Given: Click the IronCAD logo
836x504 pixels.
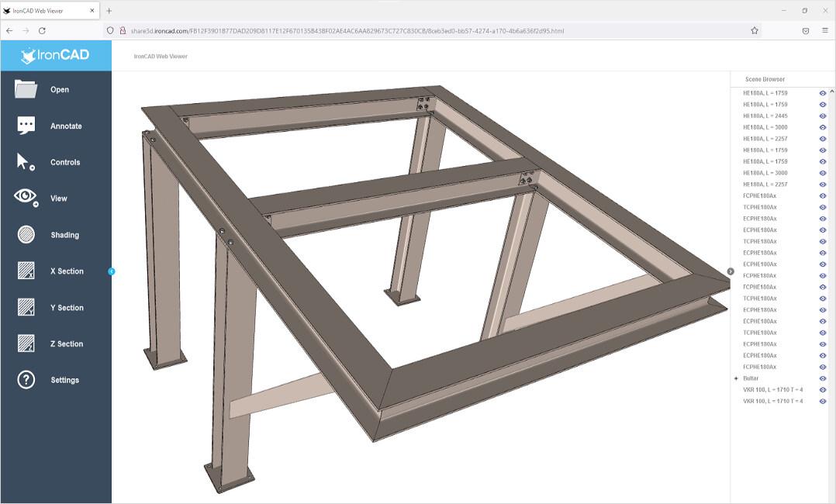Looking at the screenshot, I should pyautogui.click(x=56, y=55).
